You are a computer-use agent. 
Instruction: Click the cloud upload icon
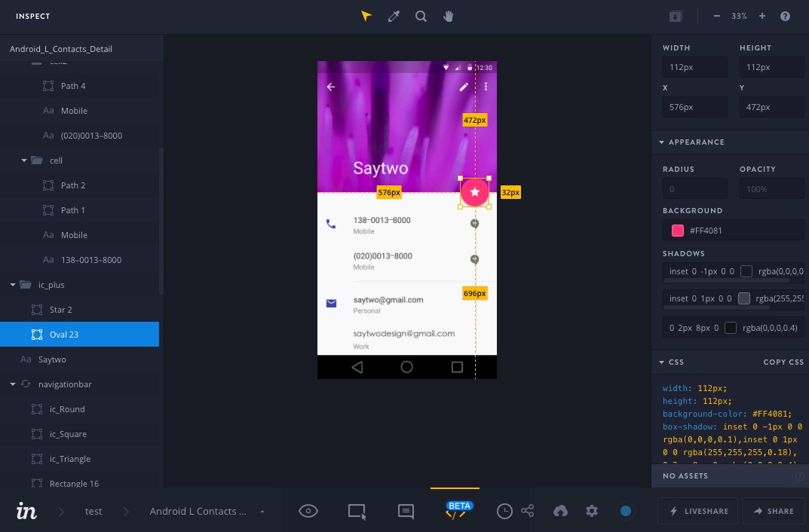[560, 511]
